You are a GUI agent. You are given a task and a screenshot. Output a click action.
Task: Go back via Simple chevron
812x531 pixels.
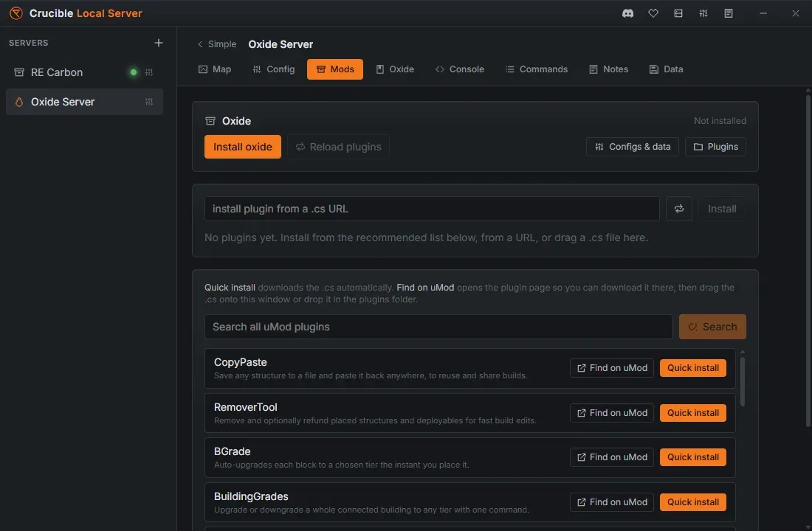216,44
